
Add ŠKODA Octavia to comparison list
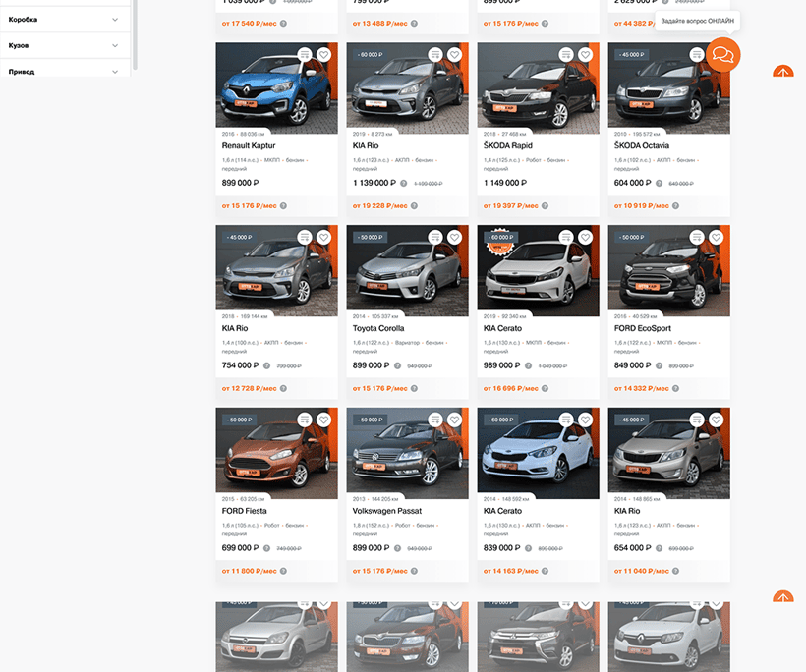click(x=697, y=54)
